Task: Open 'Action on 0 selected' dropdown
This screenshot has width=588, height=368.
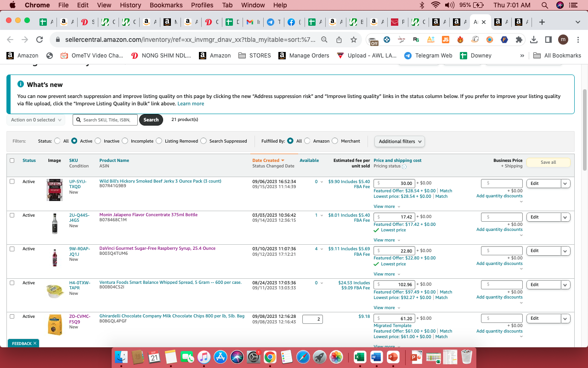Action: (36, 120)
